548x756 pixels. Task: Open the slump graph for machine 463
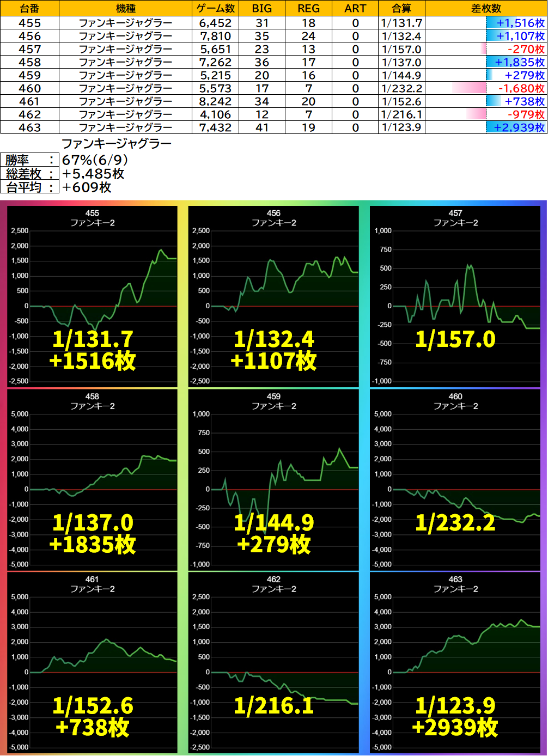[455, 663]
